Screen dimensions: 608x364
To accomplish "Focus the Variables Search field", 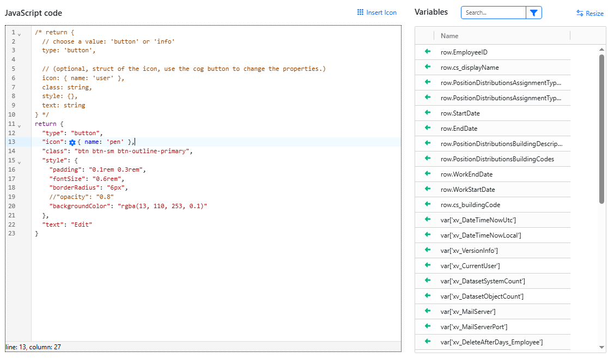I will 493,13.
